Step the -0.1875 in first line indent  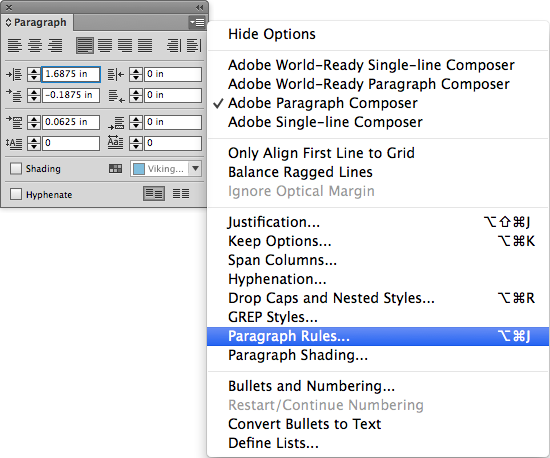(34, 95)
